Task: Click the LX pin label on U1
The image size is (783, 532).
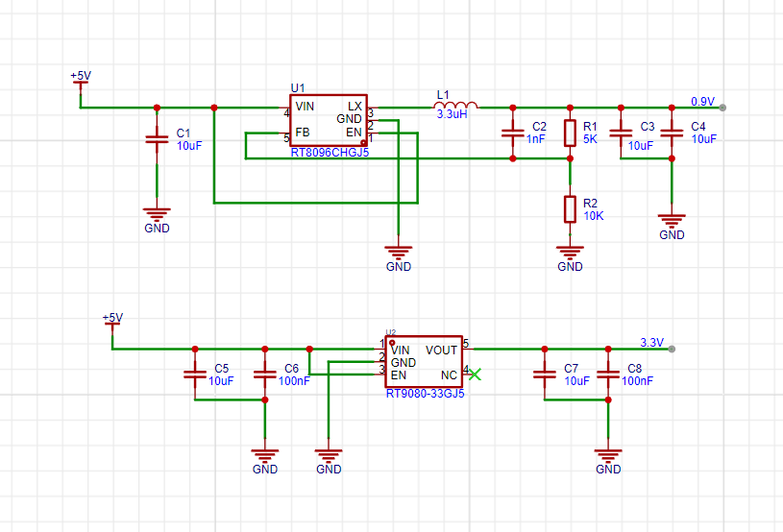Action: pyautogui.click(x=355, y=107)
